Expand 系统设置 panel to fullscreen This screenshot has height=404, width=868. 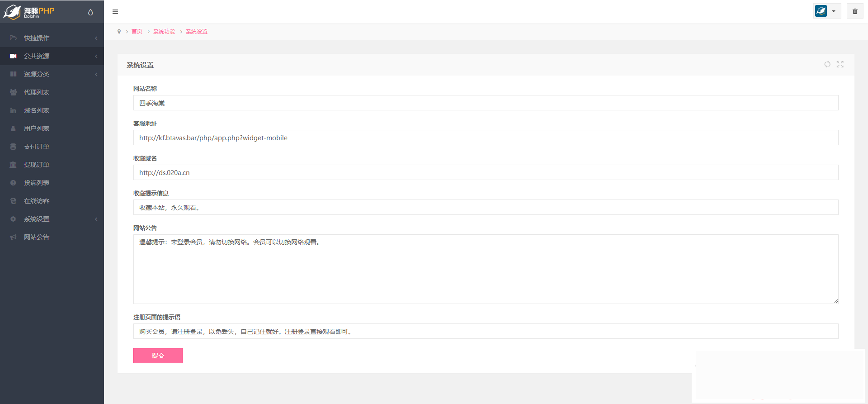point(840,64)
